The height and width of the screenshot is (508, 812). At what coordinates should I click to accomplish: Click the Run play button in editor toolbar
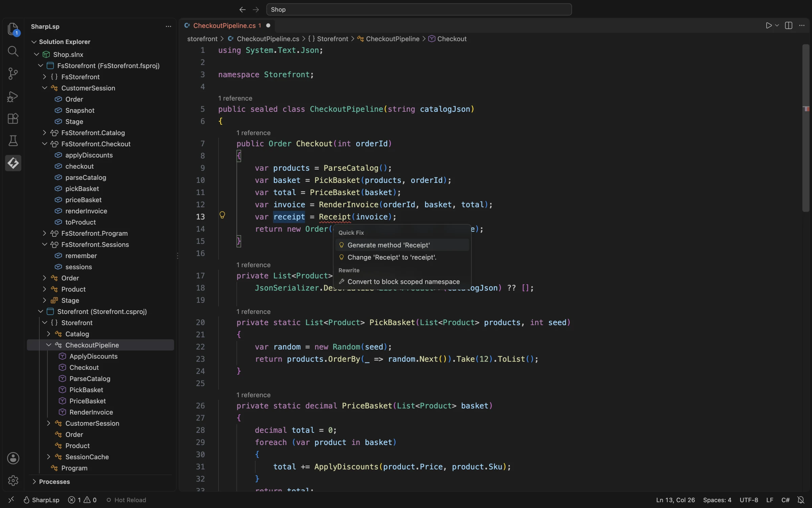pos(769,26)
